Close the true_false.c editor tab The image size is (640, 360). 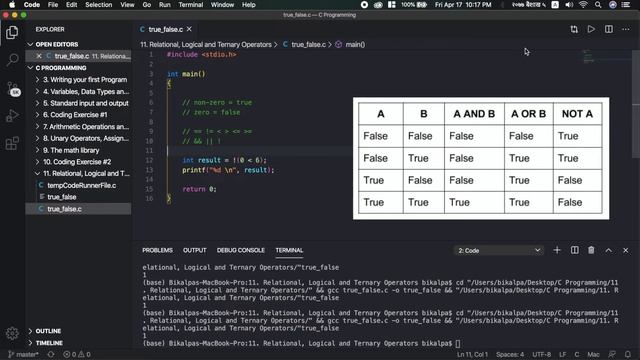click(189, 29)
